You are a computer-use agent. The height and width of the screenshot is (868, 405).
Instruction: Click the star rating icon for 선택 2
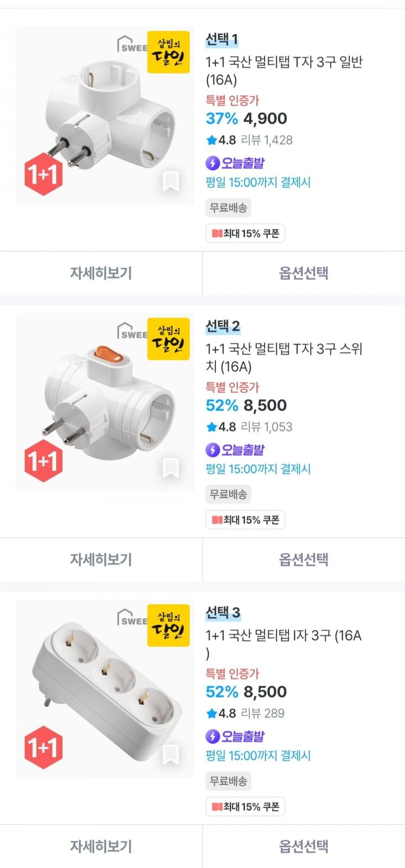[211, 427]
